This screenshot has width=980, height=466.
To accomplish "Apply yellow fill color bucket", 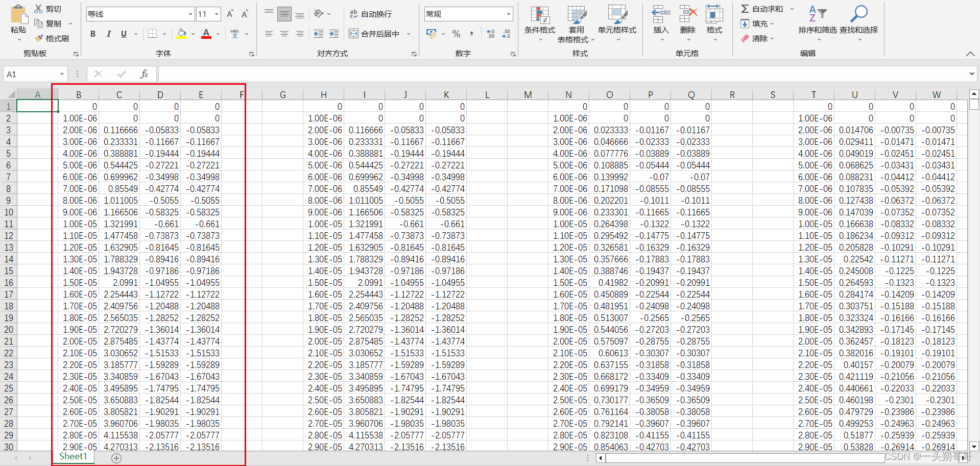I will coord(181,34).
